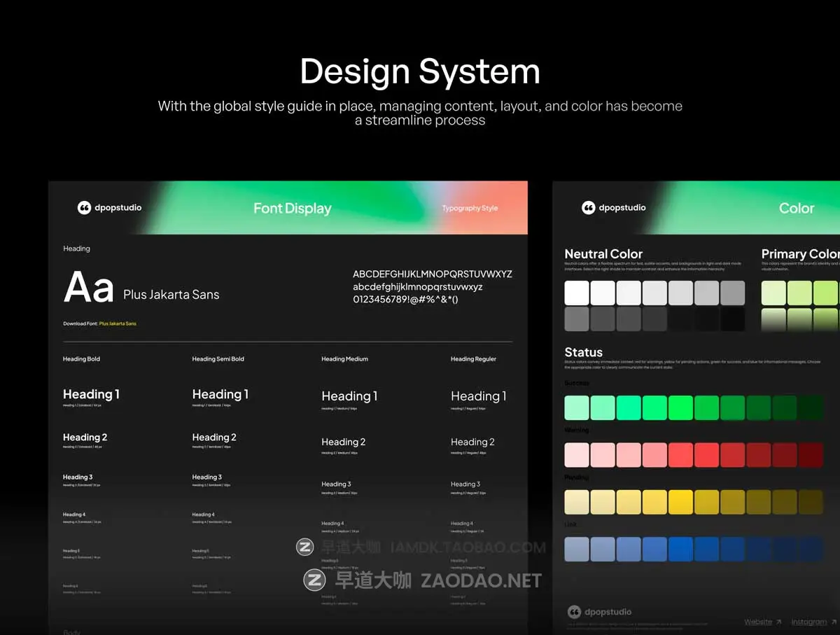Screen dimensions: 840x635
Task: Choose the leftmost Link blue swatch
Action: click(577, 549)
